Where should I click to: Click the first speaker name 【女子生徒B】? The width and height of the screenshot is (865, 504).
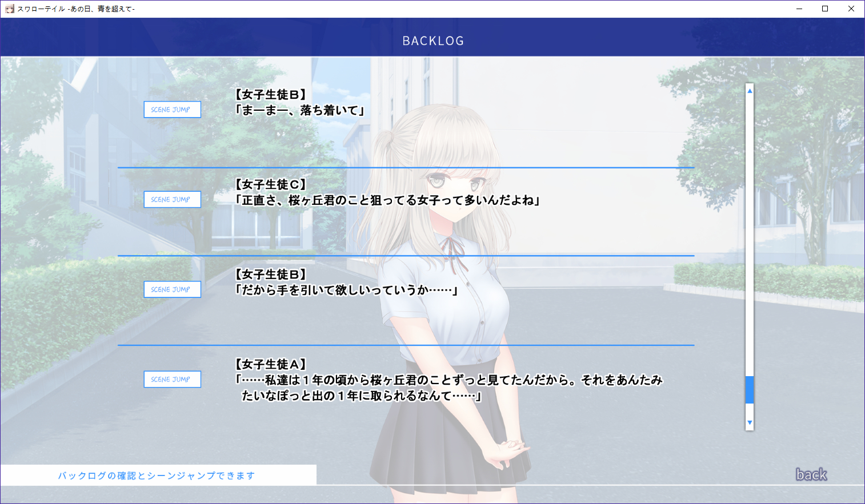pos(271,95)
